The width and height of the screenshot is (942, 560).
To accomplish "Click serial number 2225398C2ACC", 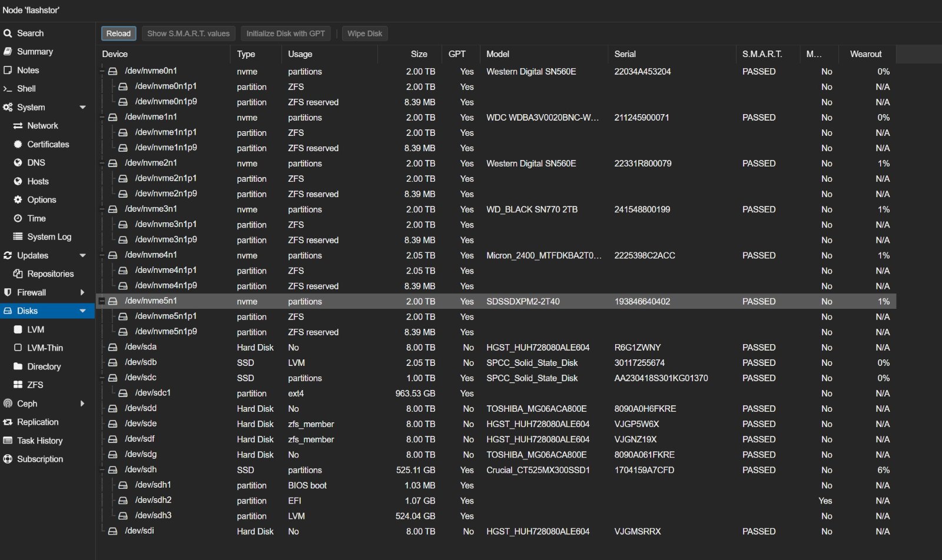I will [645, 255].
